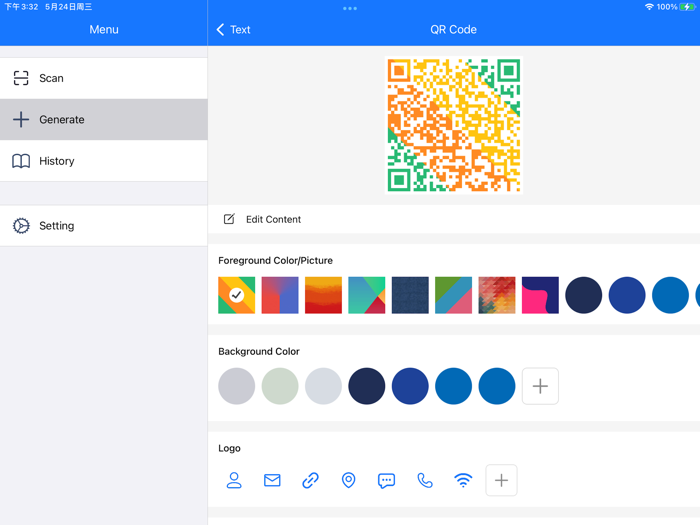Click the Menu header title
Viewport: 700px width, 525px height.
(104, 29)
